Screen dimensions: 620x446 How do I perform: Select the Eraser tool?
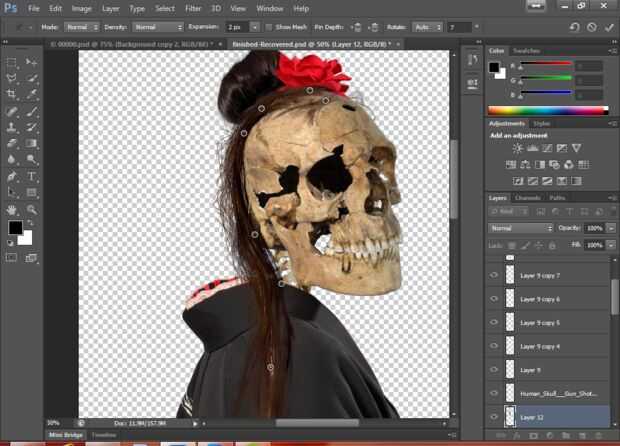pos(12,143)
